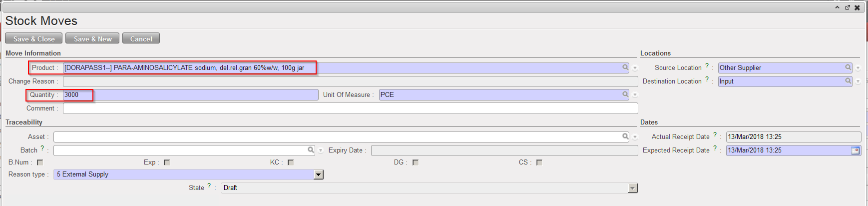Click the Destination Location search icon

coord(848,80)
